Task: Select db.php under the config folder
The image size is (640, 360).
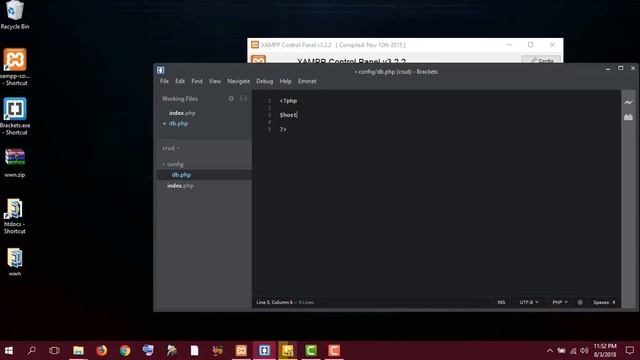Action: tap(181, 175)
